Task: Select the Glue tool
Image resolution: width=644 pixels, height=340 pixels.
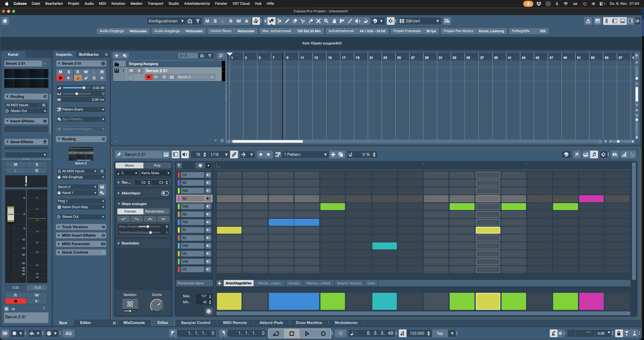Action: point(311,21)
